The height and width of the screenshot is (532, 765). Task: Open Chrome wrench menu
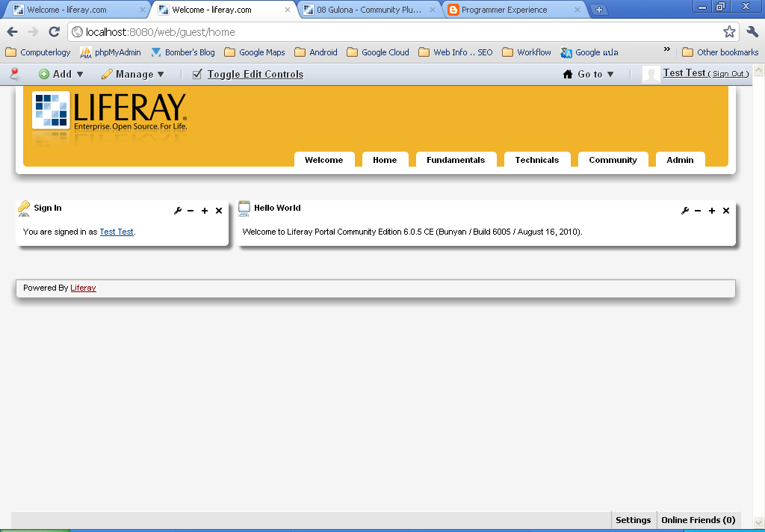point(752,32)
